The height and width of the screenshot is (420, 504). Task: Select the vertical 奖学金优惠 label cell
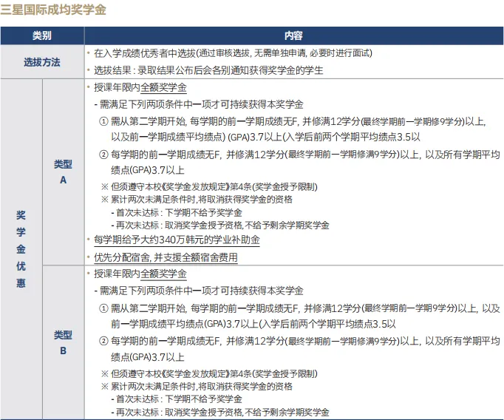[21, 248]
